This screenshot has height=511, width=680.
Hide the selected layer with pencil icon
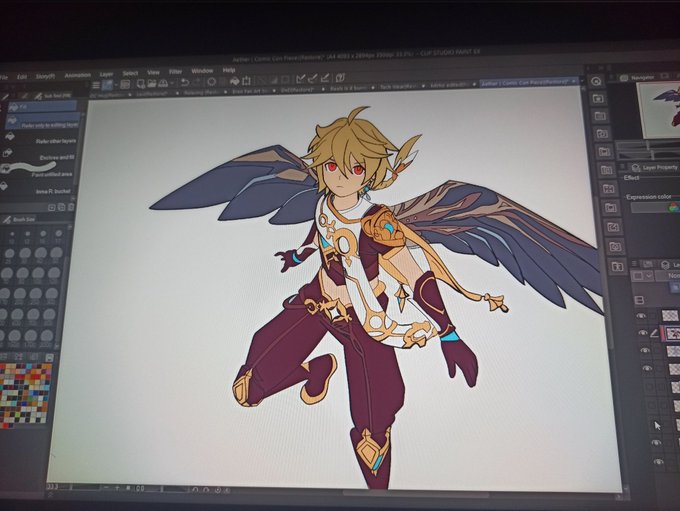point(643,333)
